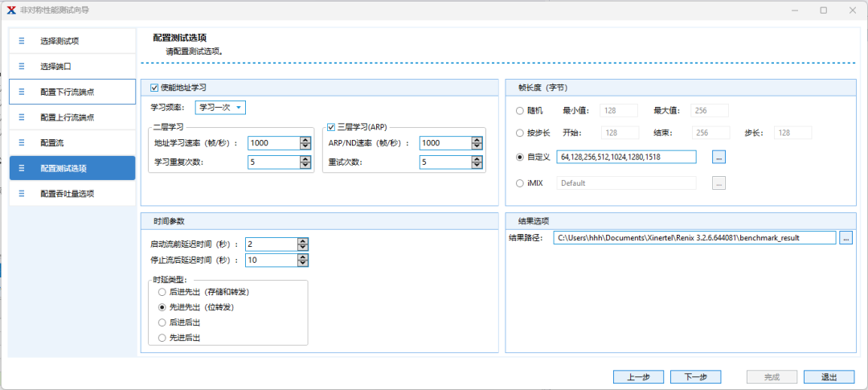868x390 pixels.
Task: Click the list icon beside 选择测试项
Action: [22, 41]
